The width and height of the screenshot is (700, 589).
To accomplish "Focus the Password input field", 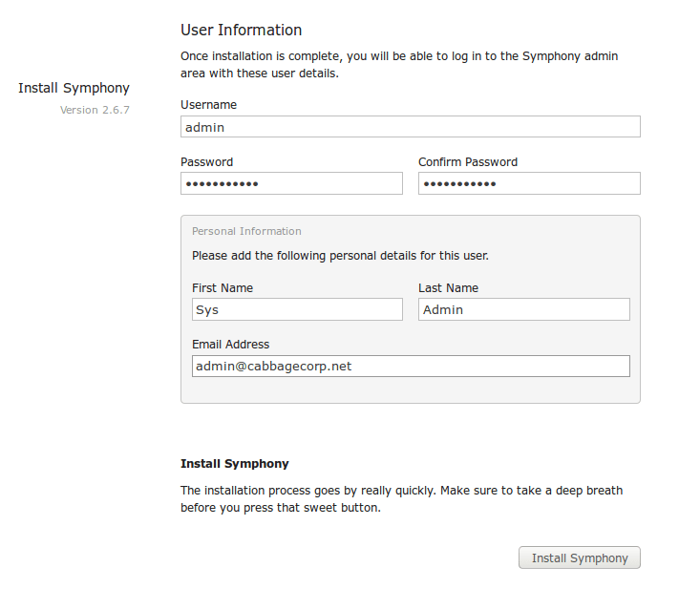I will pos(291,183).
